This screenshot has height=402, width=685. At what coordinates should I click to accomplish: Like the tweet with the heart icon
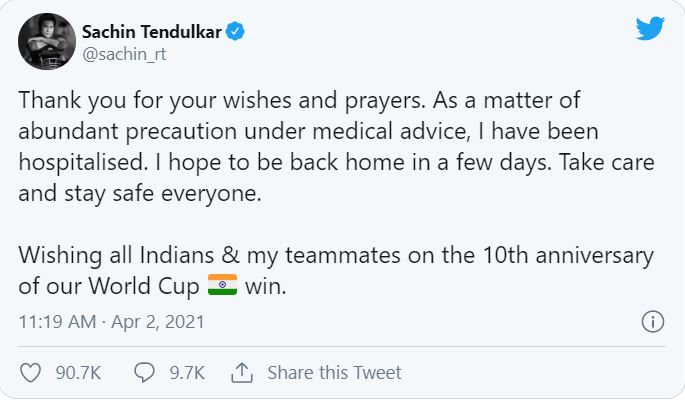tap(31, 373)
